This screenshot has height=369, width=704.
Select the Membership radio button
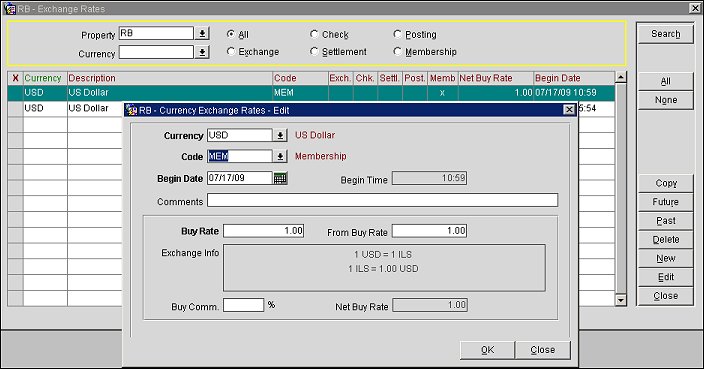click(397, 52)
